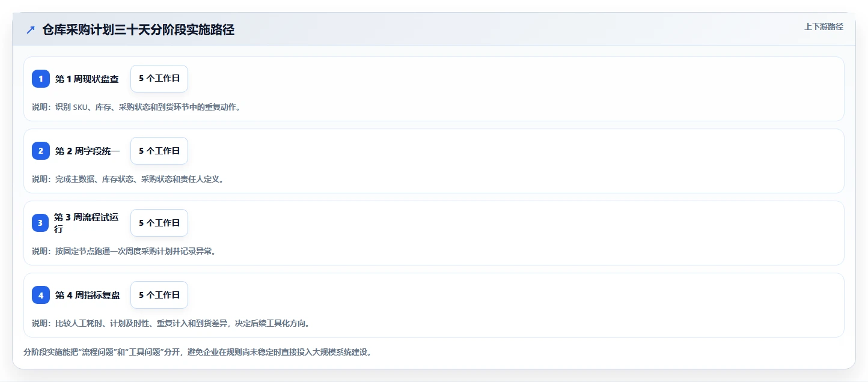Click the description mentioning SKU、库存、采购状态
Image resolution: width=868 pixels, height=382 pixels.
(x=136, y=107)
